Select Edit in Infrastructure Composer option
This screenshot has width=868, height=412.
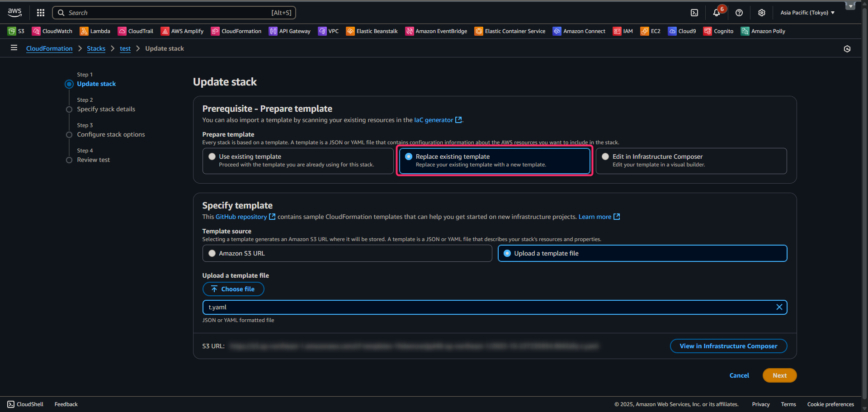(691, 161)
